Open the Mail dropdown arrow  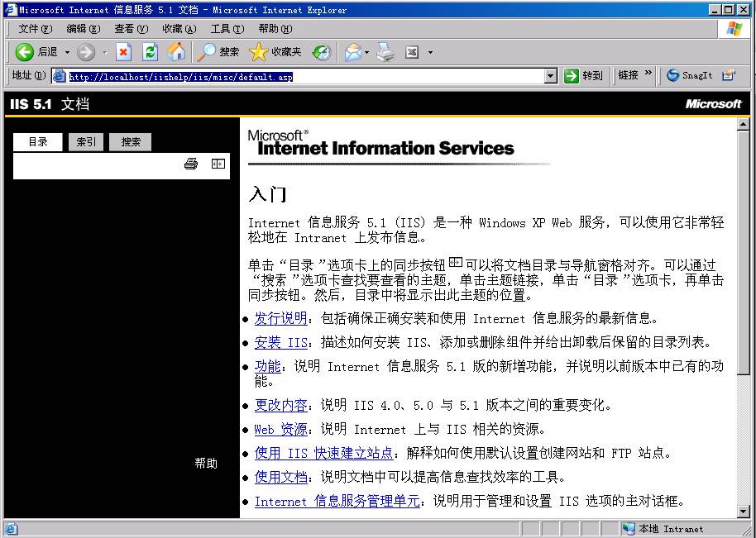[x=367, y=52]
